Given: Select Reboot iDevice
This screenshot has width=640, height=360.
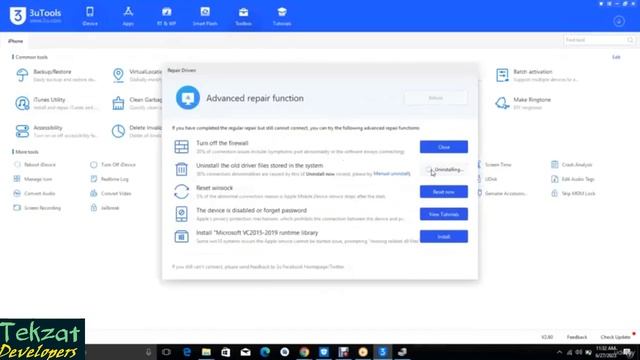Looking at the screenshot, I should pos(35,164).
